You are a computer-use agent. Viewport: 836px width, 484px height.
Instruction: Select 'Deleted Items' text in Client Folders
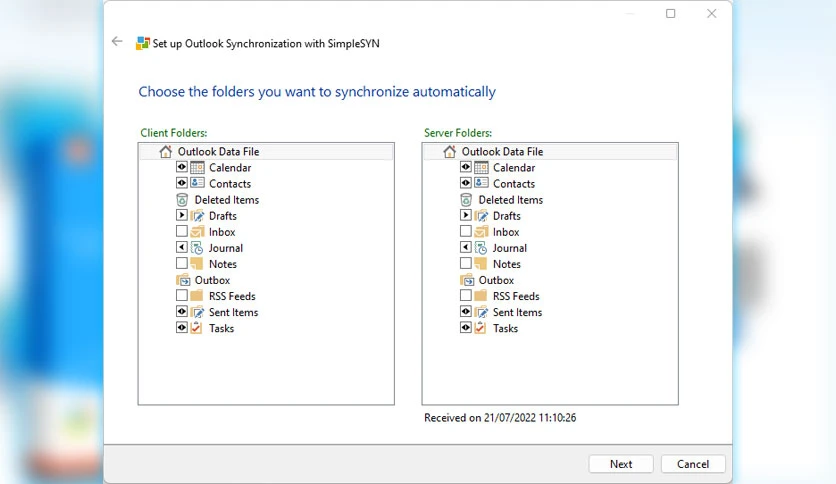point(227,200)
